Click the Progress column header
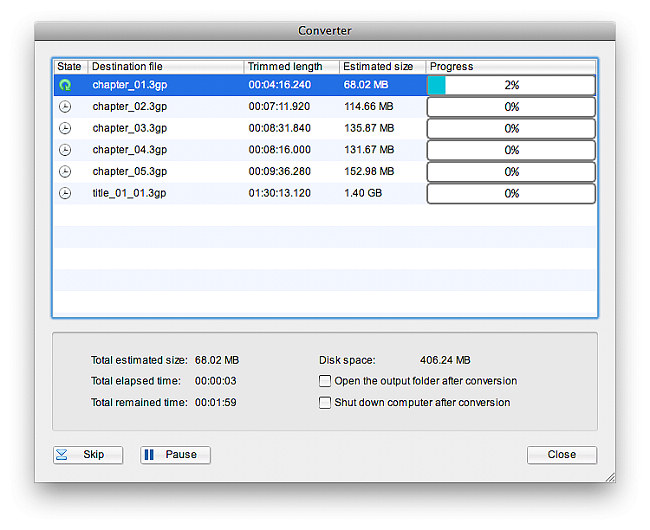The image size is (650, 530). point(511,67)
